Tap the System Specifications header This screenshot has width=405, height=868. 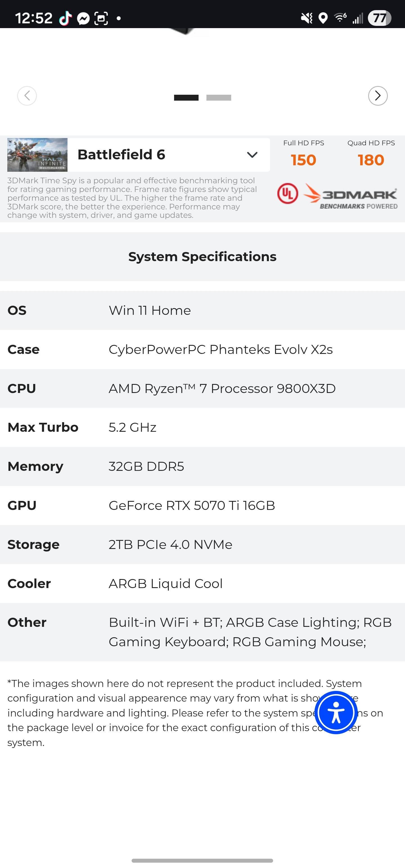coord(202,257)
